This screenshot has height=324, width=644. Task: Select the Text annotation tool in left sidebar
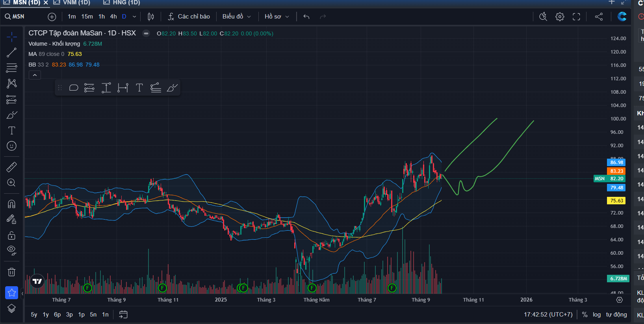coord(11,130)
